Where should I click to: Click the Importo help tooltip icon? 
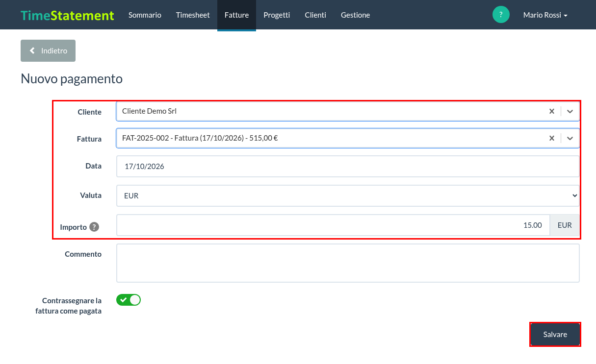pyautogui.click(x=94, y=227)
